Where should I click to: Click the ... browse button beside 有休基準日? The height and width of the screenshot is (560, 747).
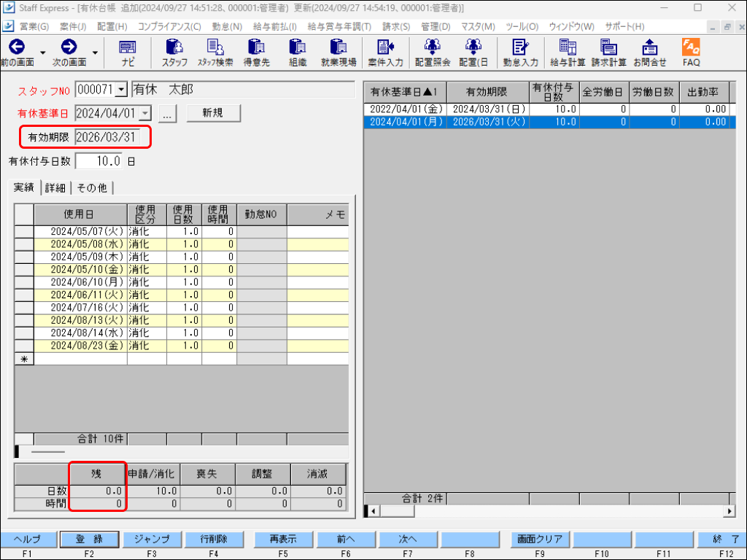pos(167,114)
